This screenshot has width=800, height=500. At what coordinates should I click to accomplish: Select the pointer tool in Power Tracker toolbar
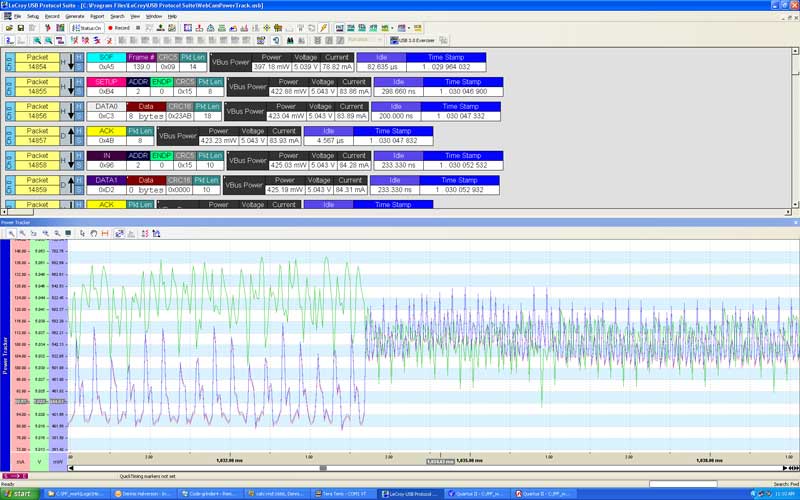[12, 233]
